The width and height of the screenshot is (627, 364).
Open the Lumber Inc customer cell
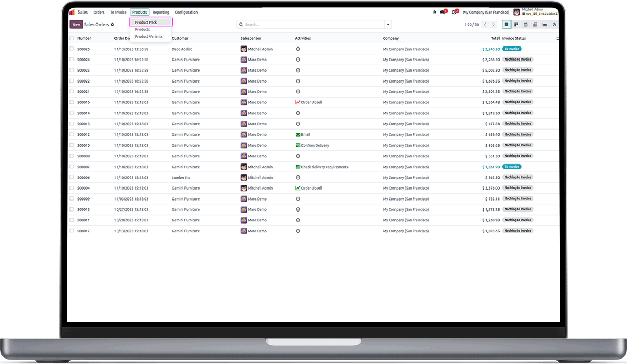[181, 178]
